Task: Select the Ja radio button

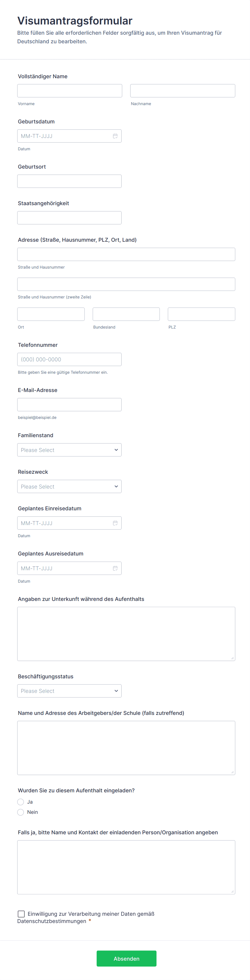Action: (x=21, y=802)
